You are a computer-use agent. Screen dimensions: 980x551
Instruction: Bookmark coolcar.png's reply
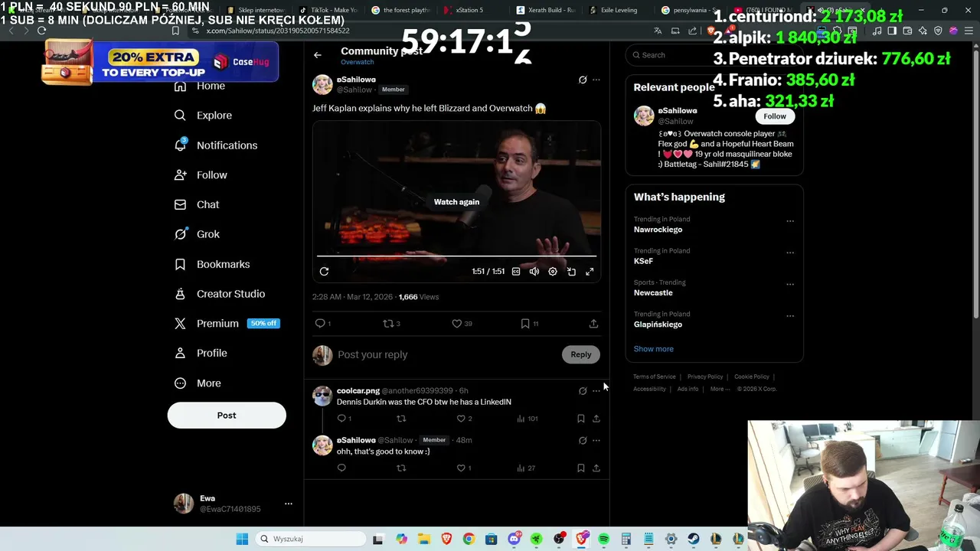[581, 419]
